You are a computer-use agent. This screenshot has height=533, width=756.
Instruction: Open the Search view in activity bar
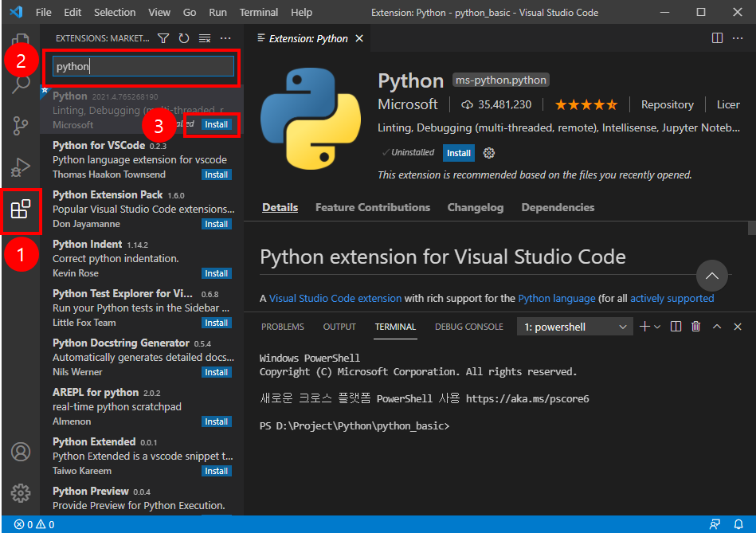[21, 84]
